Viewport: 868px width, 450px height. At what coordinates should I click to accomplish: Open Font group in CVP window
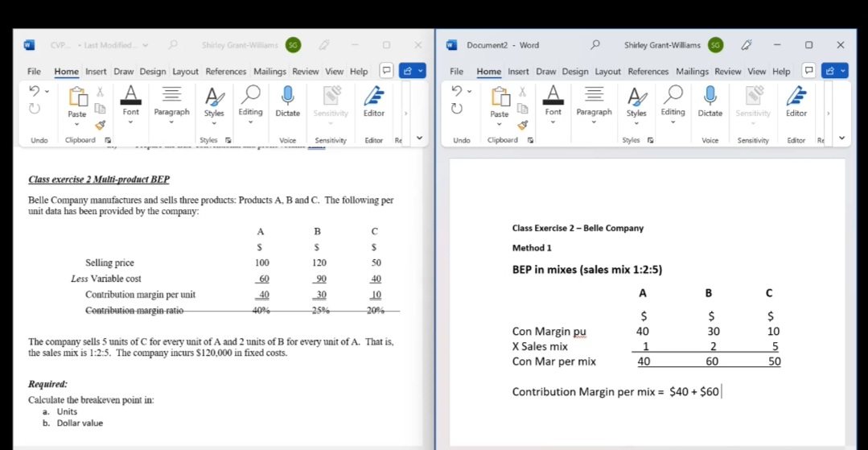[x=130, y=102]
